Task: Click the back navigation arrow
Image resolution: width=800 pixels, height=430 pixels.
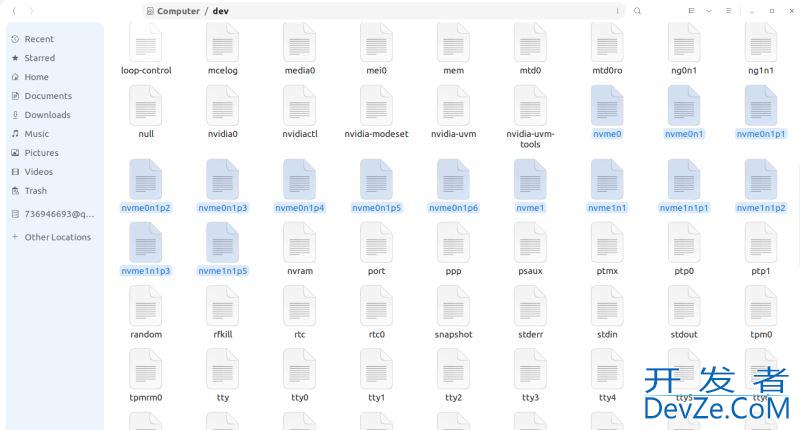Action: point(14,11)
